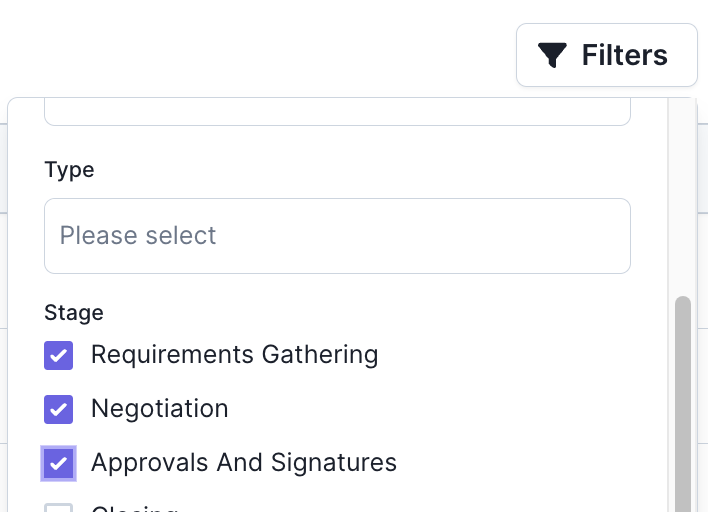Click the 'Stage' section label
The height and width of the screenshot is (512, 708).
pyautogui.click(x=74, y=312)
